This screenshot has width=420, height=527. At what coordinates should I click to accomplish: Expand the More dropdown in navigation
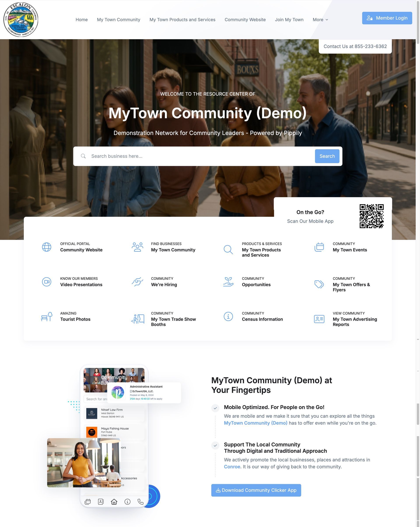click(x=320, y=19)
